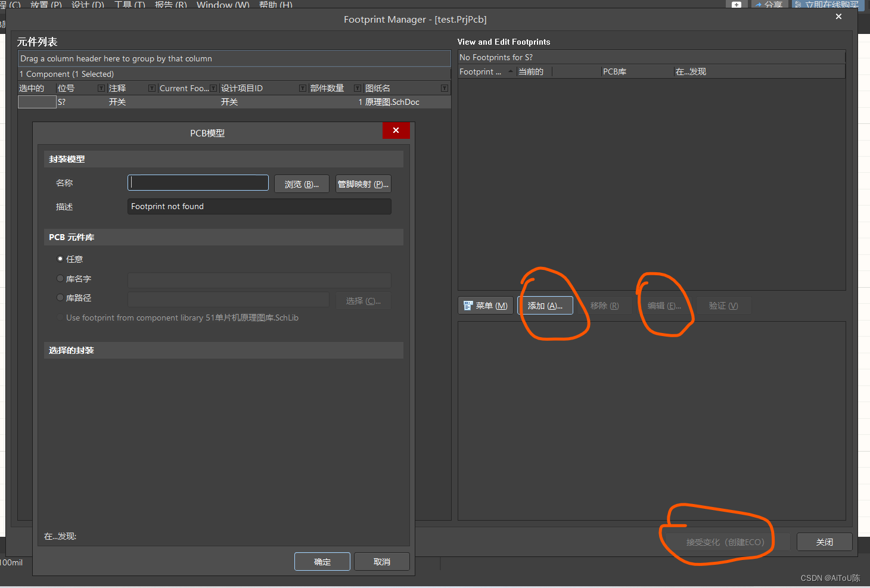The image size is (870, 588).
Task: Close the PCB模型 dialog with red X
Action: click(x=396, y=130)
